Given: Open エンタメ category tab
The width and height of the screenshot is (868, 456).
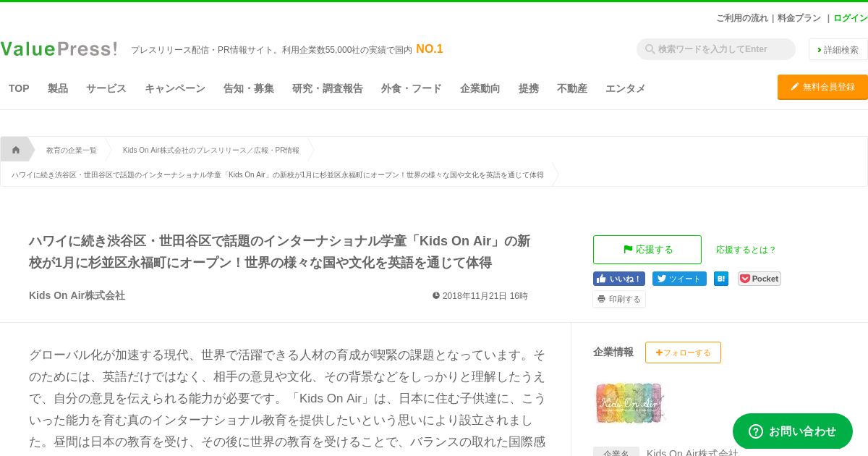Looking at the screenshot, I should point(626,88).
